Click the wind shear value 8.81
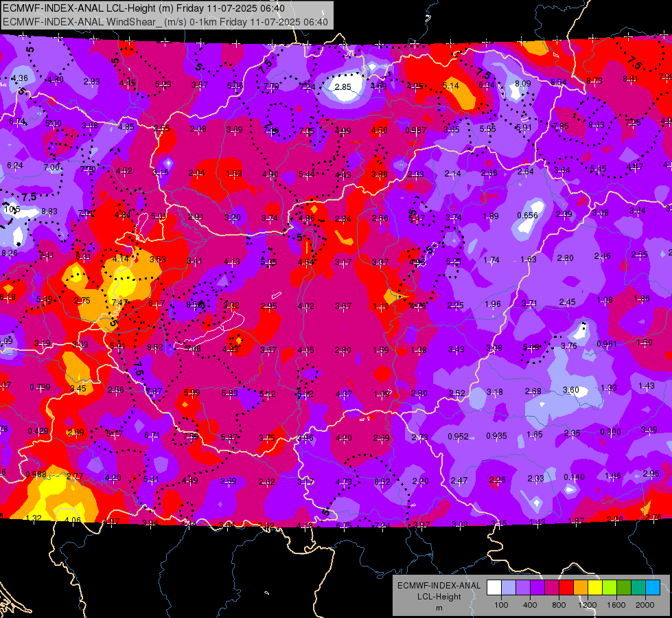Viewport: 672px width, 618px height. (630, 79)
